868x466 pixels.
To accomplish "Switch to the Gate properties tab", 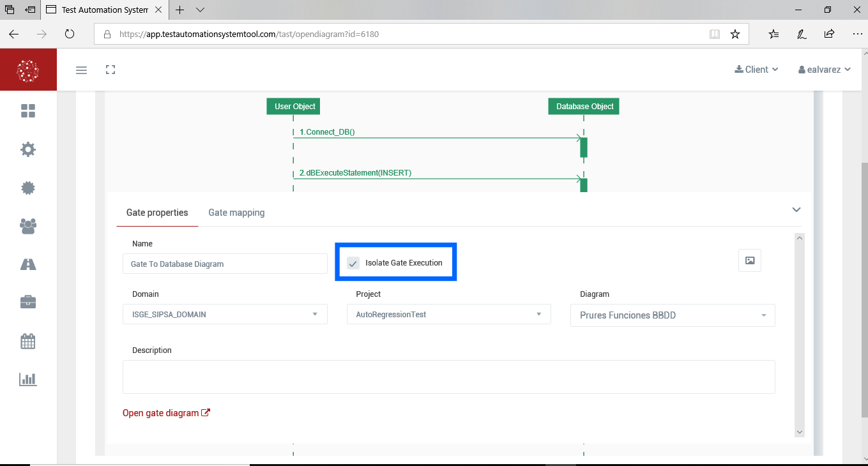I will [157, 213].
